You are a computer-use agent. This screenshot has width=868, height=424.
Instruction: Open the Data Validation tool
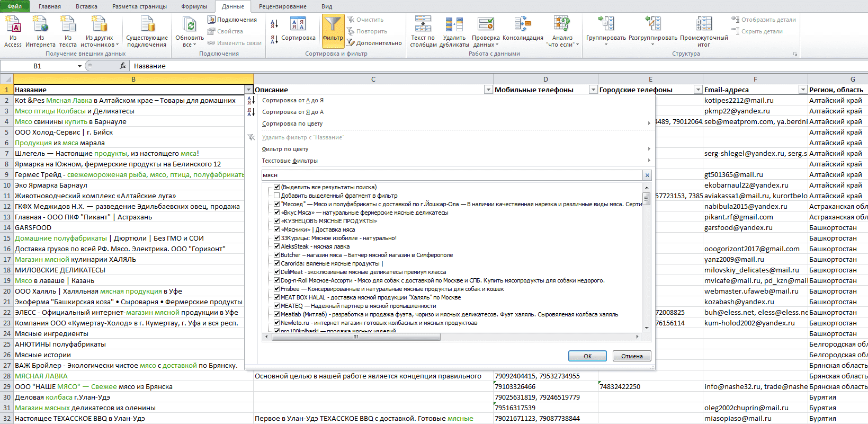pos(486,24)
